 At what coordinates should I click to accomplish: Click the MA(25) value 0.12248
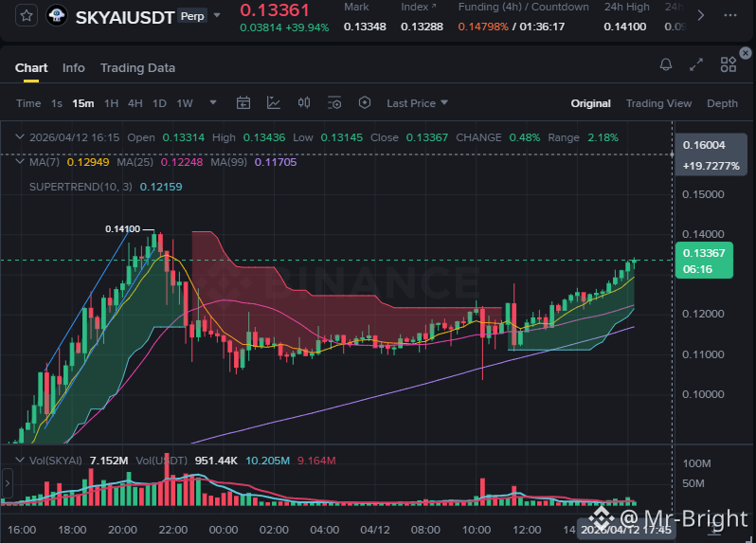(182, 162)
